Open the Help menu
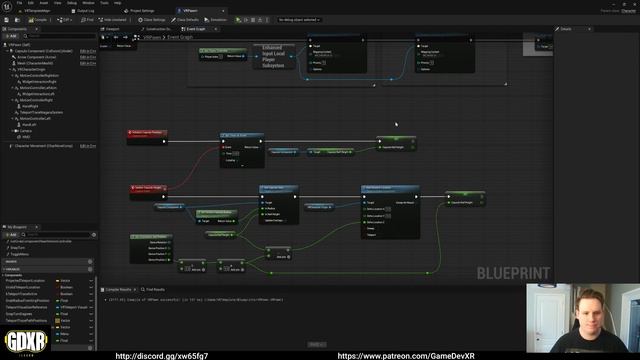Screen dimensions: 640x360 (x=118, y=3)
